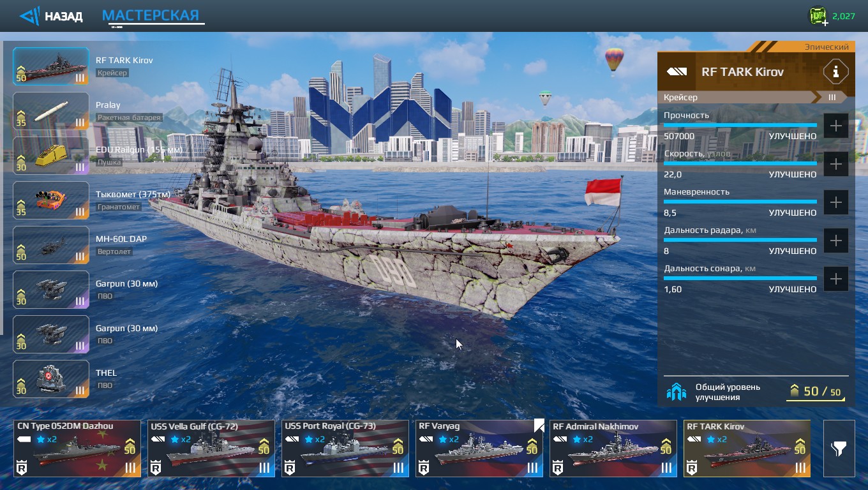Select the Тыквомет (375mm) grenade launcher slot
Image resolution: width=868 pixels, height=490 pixels.
tap(51, 200)
